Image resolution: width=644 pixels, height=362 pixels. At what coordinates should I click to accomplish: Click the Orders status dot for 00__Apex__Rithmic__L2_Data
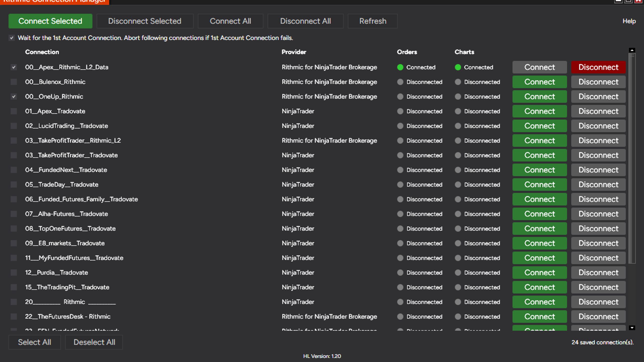400,67
